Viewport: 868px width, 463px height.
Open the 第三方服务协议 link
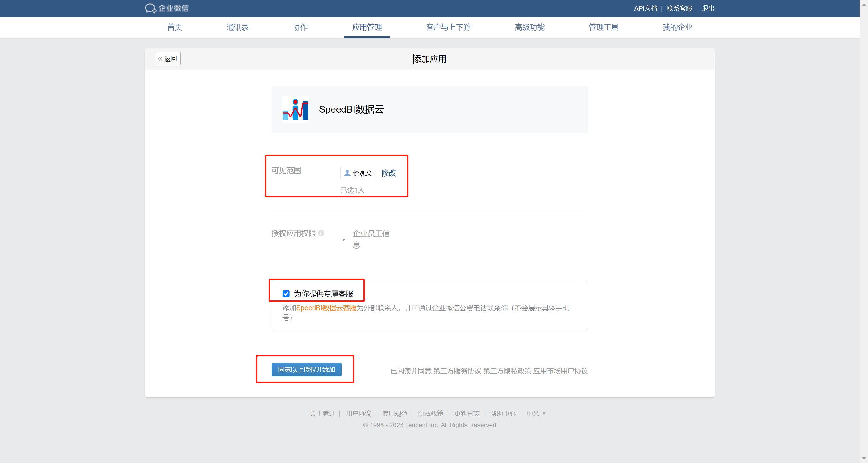pyautogui.click(x=457, y=371)
